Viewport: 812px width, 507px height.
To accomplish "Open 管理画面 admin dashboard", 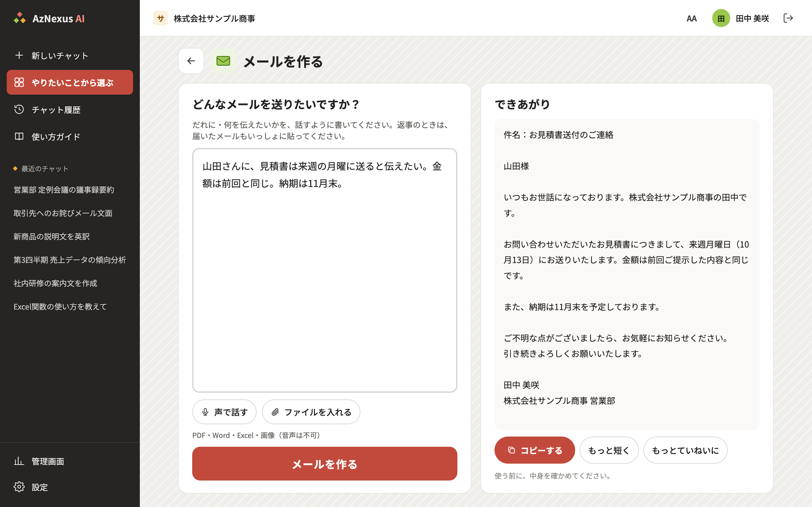I will pos(70,462).
